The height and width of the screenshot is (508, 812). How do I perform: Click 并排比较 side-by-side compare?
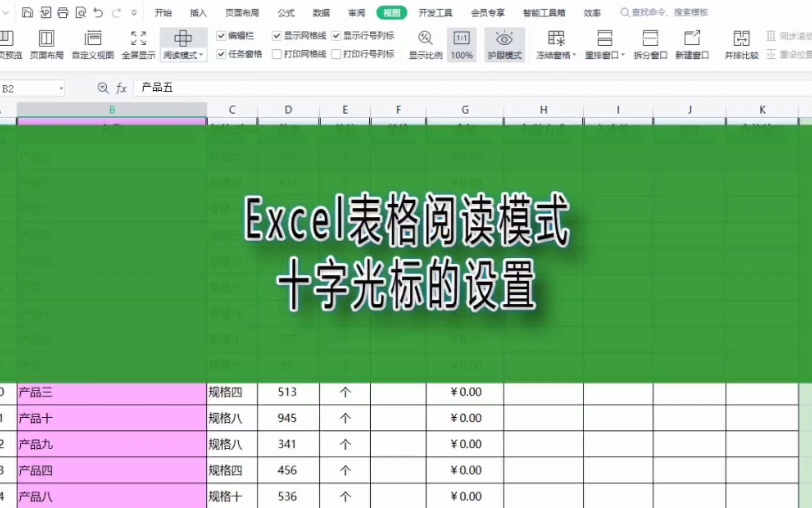click(x=742, y=45)
